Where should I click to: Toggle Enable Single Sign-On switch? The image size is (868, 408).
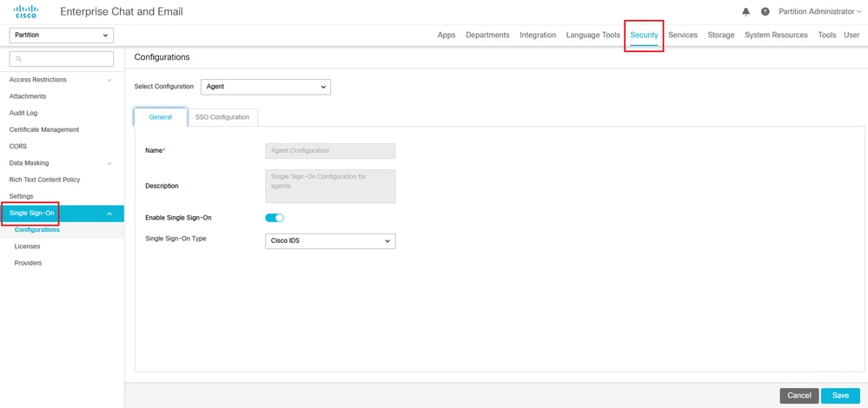[x=275, y=218]
